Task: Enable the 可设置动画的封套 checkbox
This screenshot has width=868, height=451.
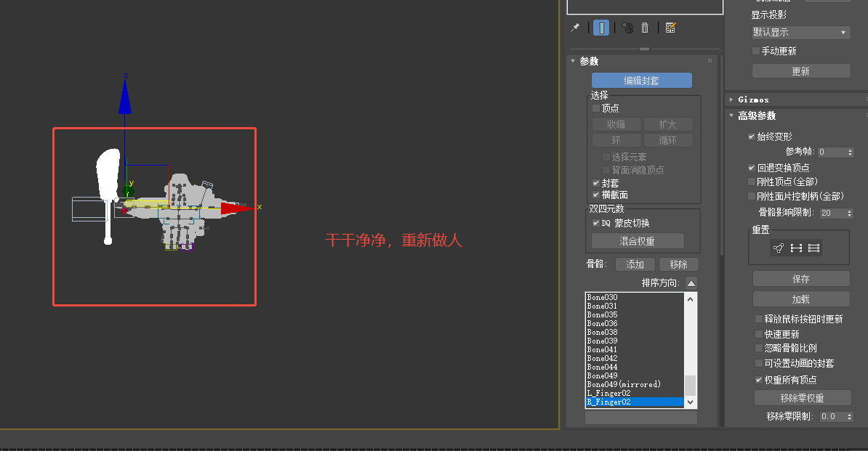Action: click(759, 363)
